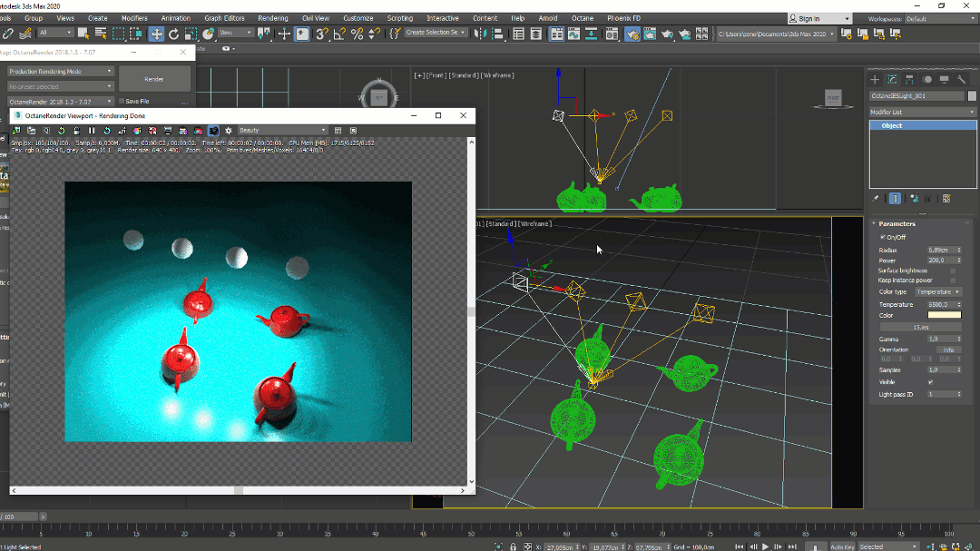Click Configure Modifier Sets icon
The height and width of the screenshot is (551, 980).
coord(946,198)
